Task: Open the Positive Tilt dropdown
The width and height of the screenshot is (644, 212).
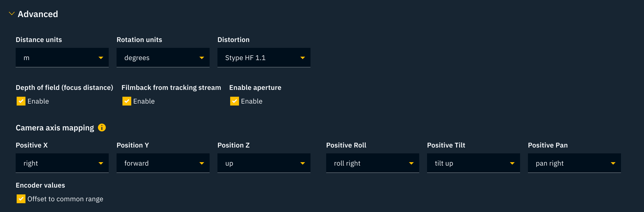Action: coord(473,163)
